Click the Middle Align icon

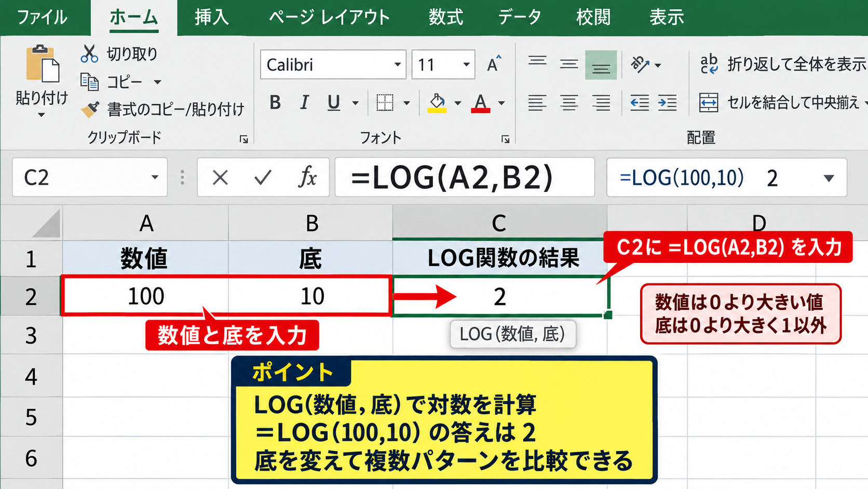569,64
